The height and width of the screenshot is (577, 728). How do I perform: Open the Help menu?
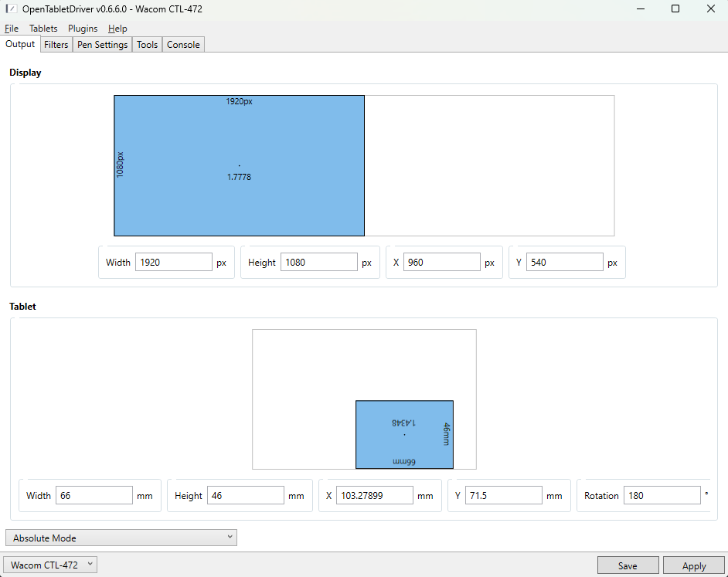coord(117,29)
